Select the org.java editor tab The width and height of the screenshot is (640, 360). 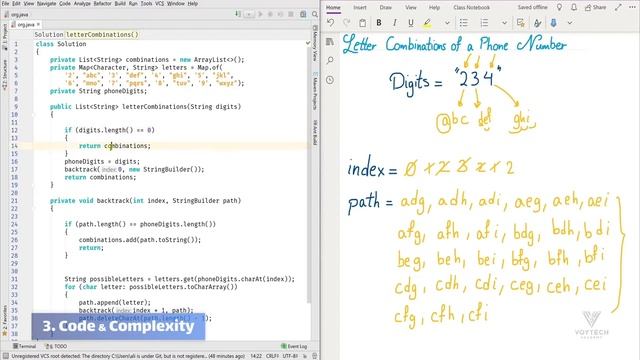pyautogui.click(x=26, y=24)
